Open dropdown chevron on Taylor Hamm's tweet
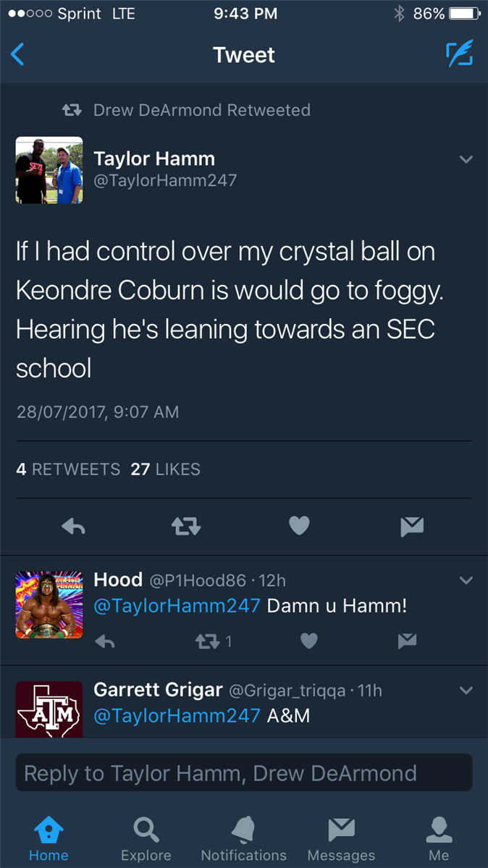 click(466, 159)
